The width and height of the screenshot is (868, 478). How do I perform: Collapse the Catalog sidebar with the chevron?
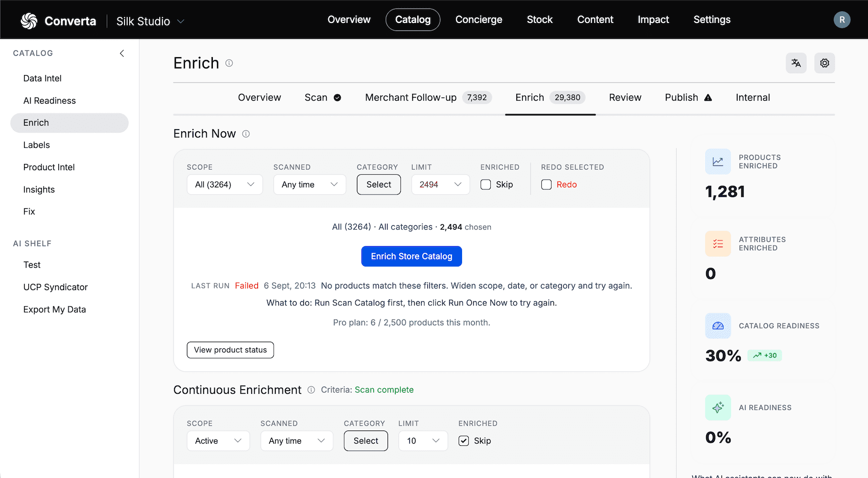[x=122, y=53]
